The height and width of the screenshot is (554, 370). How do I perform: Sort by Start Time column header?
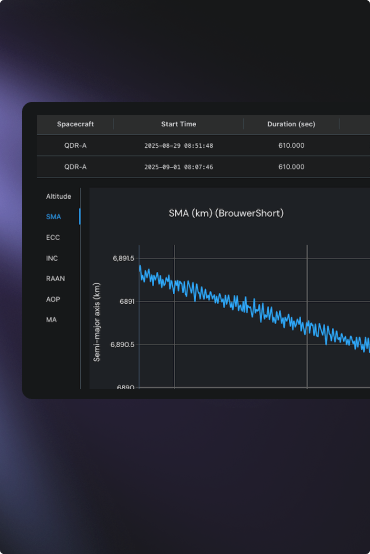[x=178, y=124]
